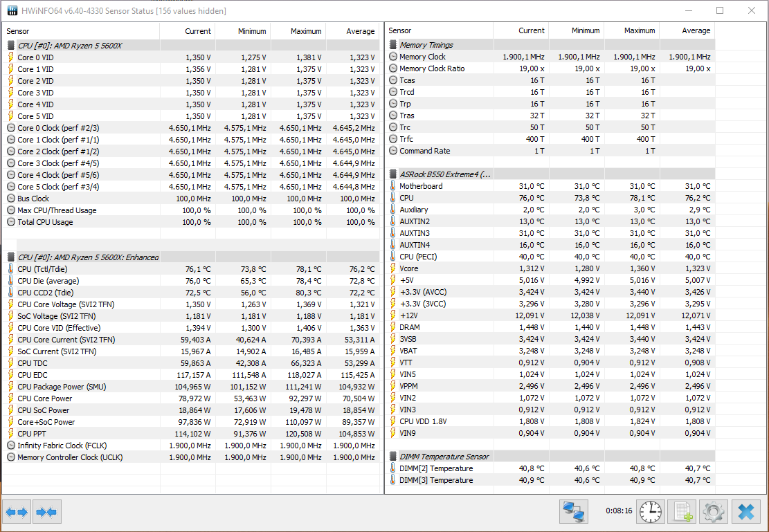Click the lightning icon beside CPU Package Power (SMU)
The width and height of the screenshot is (769, 532).
(x=11, y=387)
